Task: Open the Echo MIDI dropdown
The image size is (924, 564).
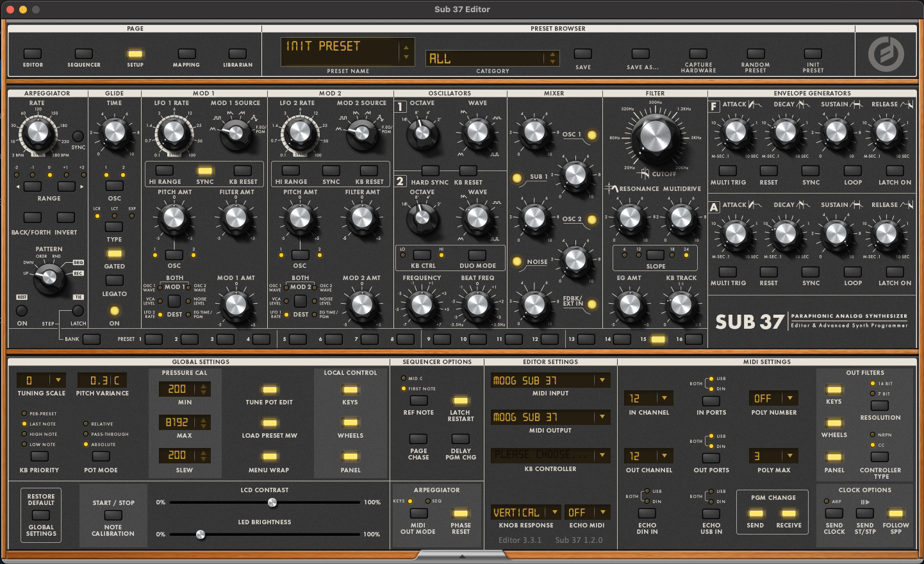Action: 588,513
